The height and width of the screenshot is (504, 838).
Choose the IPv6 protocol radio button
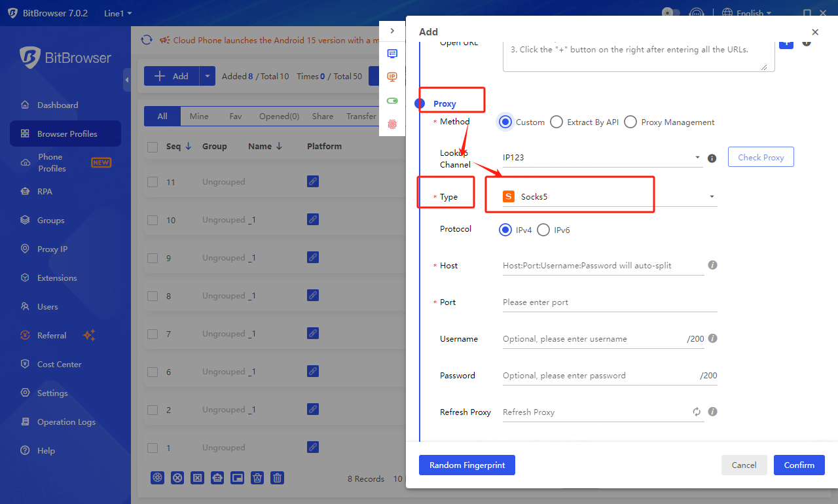pyautogui.click(x=543, y=230)
